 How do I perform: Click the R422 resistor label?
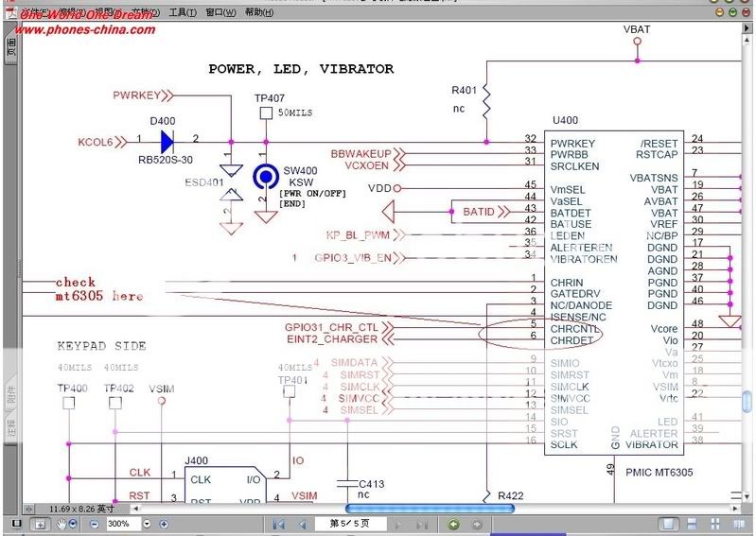511,495
